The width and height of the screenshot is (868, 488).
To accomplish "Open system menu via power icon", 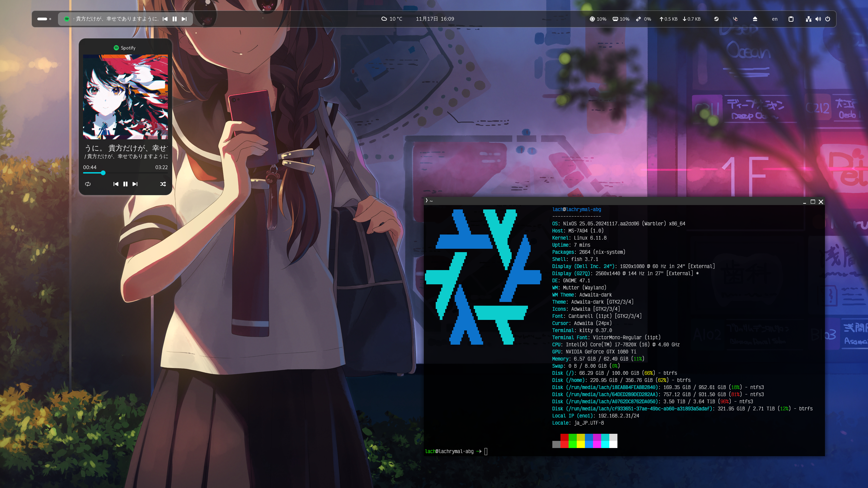I will [828, 19].
